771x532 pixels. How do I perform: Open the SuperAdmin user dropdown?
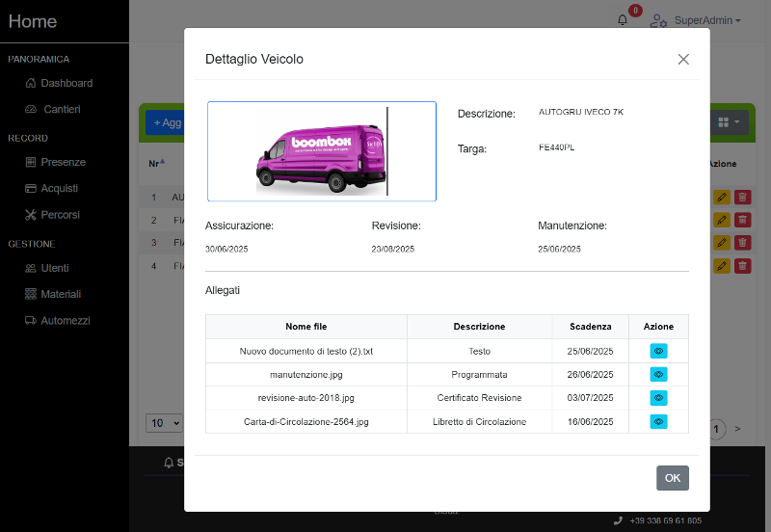(696, 20)
